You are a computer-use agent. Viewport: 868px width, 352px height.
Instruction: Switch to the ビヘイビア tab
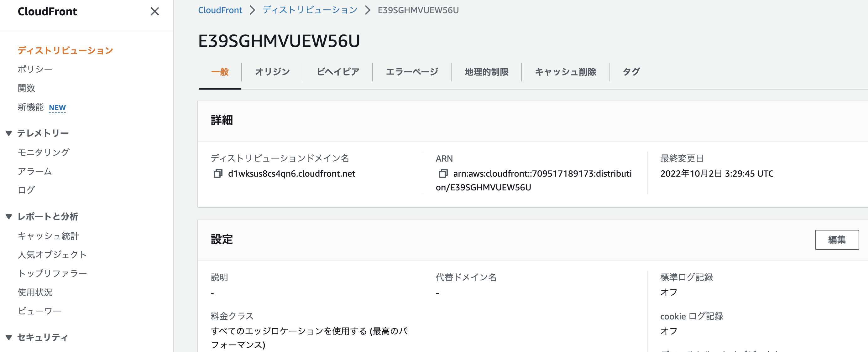337,71
